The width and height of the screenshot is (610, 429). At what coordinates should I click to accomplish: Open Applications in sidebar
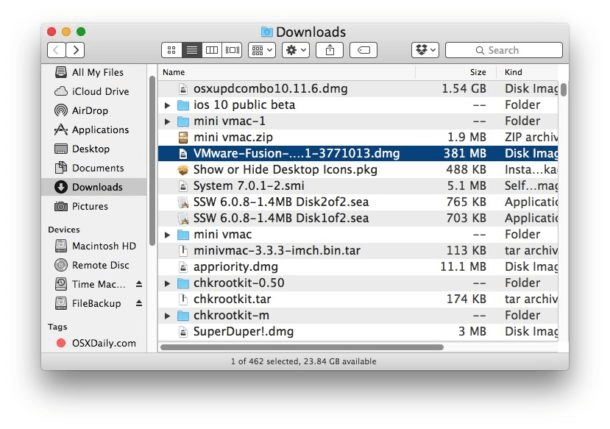coord(92,130)
